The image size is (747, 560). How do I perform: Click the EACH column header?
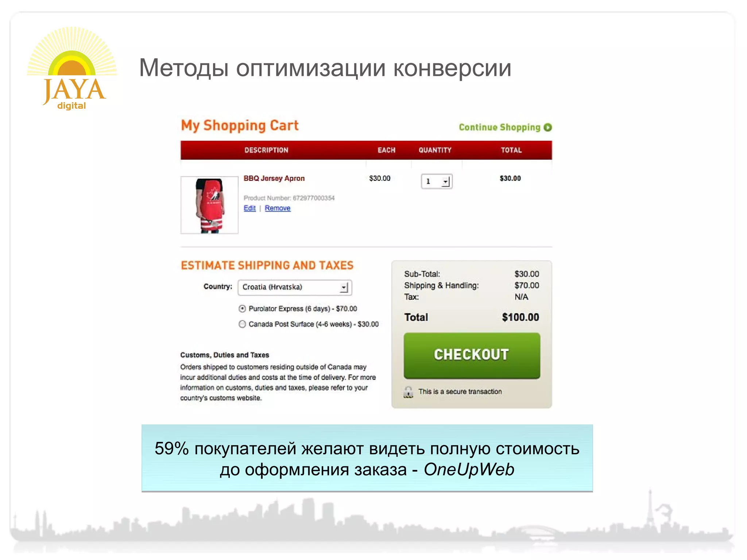tap(386, 150)
